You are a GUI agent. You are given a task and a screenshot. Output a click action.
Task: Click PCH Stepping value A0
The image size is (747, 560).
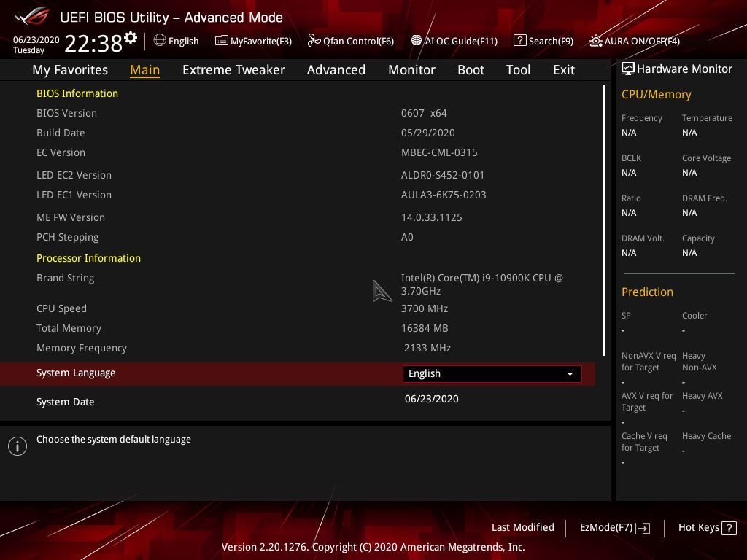pos(407,237)
